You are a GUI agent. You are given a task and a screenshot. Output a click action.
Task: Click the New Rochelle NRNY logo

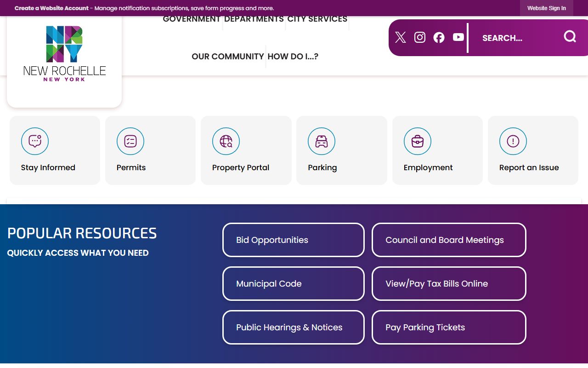[x=64, y=54]
